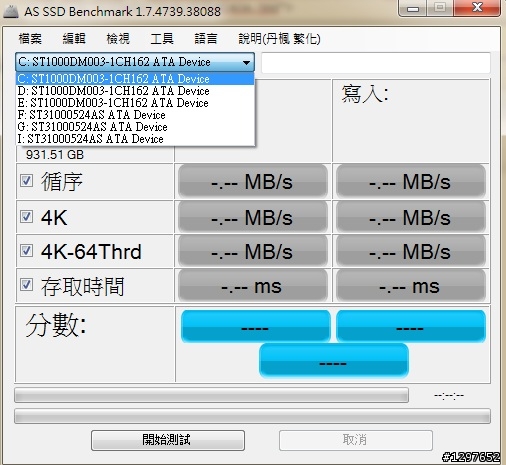Click the --:--:-- elapsed time text

point(449,396)
